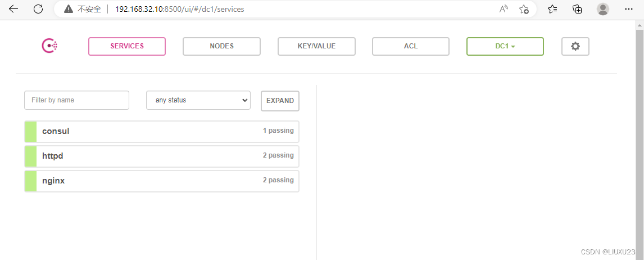
Task: Click the Consul logo icon
Action: tap(49, 46)
